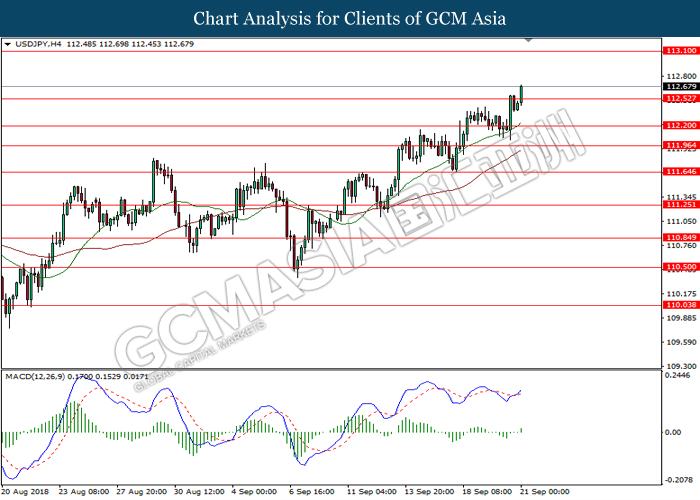Click the 18 Sep 08:00 time label
This screenshot has height=500, width=700.
click(487, 492)
